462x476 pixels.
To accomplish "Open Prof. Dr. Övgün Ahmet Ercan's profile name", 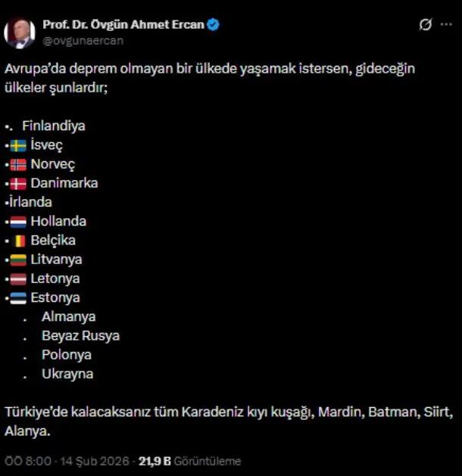I will (123, 24).
